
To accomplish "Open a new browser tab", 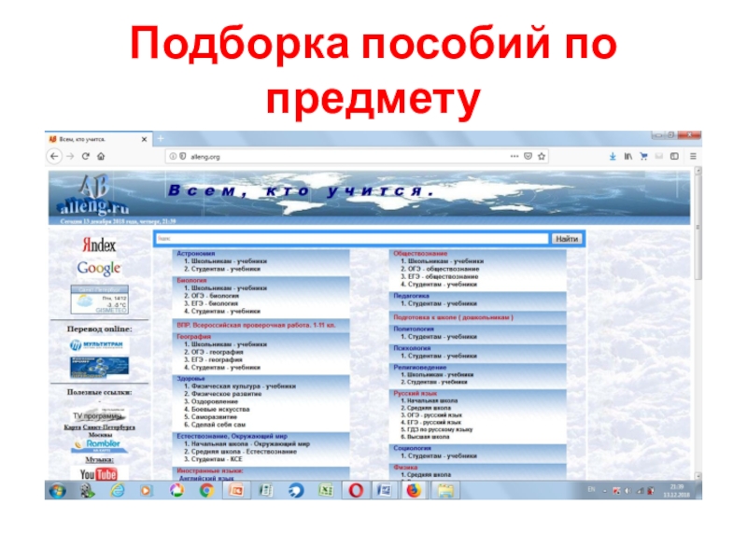I will tap(161, 138).
